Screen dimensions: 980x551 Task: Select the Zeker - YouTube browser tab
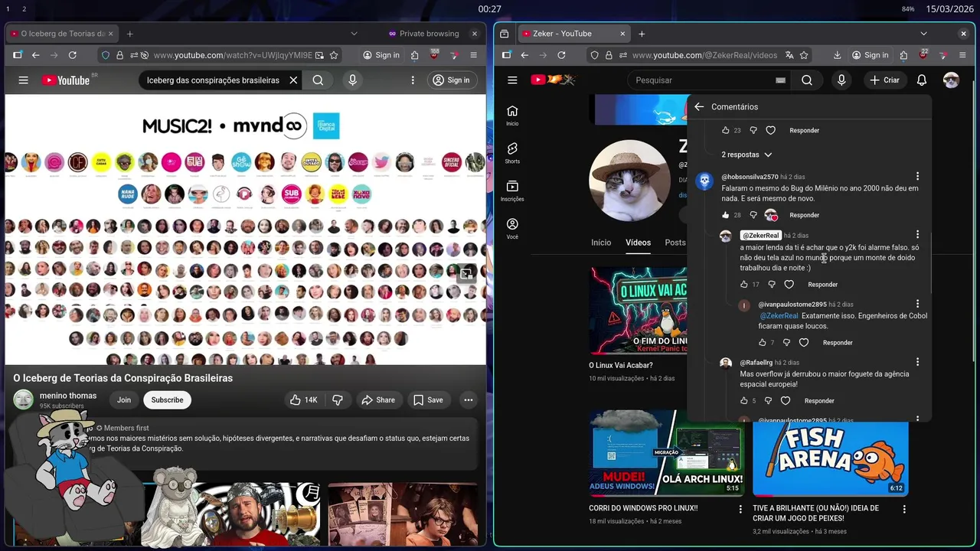tap(573, 34)
